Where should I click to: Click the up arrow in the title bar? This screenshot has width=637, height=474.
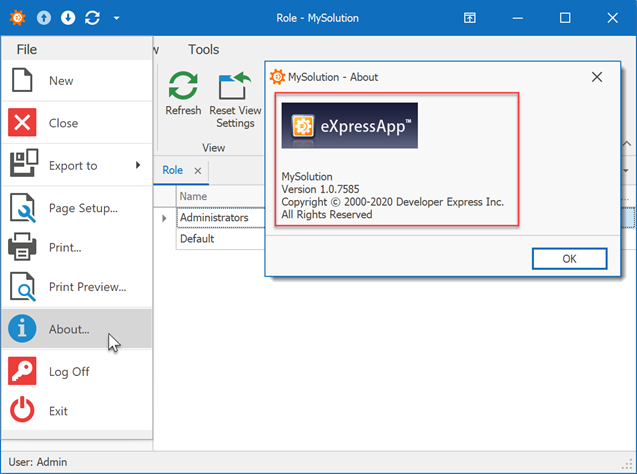(44, 18)
